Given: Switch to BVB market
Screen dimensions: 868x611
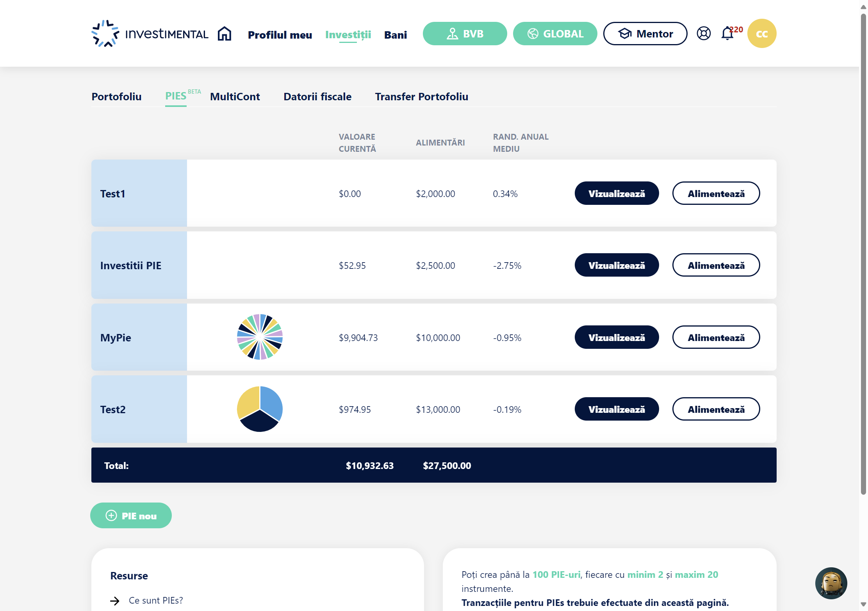Looking at the screenshot, I should click(465, 34).
